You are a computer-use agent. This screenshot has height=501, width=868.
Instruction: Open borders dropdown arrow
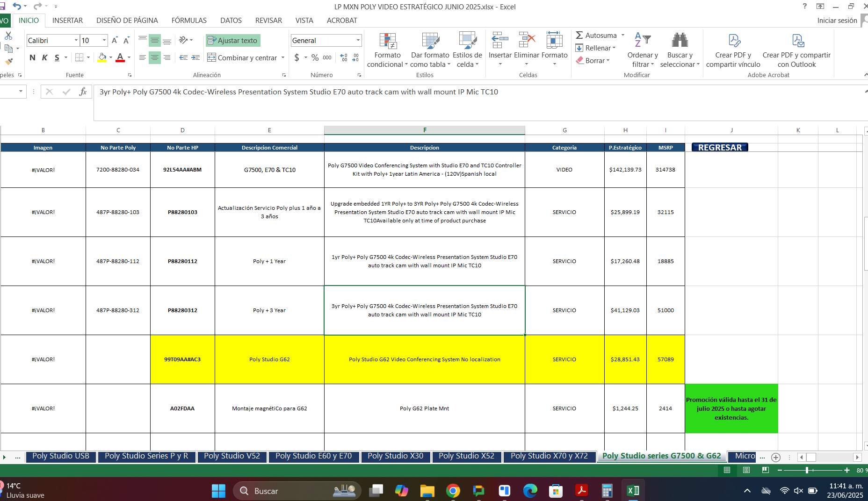pos(88,57)
